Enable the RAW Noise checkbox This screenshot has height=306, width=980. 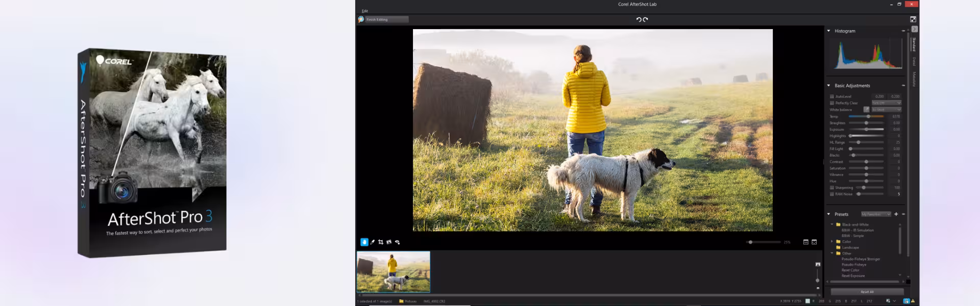pos(831,194)
